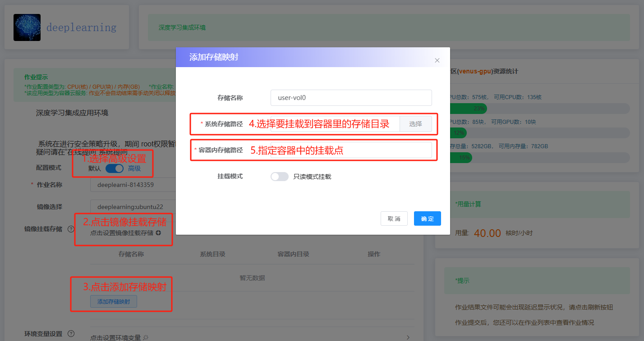Click the 取消 button
Image resolution: width=644 pixels, height=341 pixels.
[394, 218]
